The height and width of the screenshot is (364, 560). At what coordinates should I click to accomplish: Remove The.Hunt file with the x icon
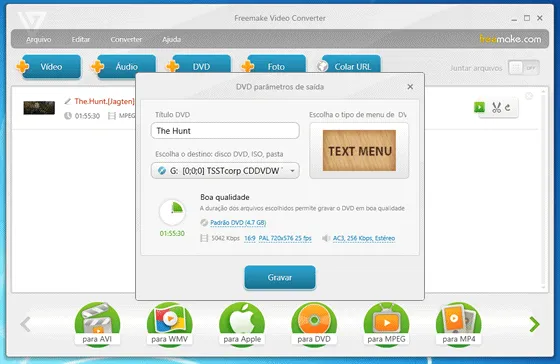529,96
